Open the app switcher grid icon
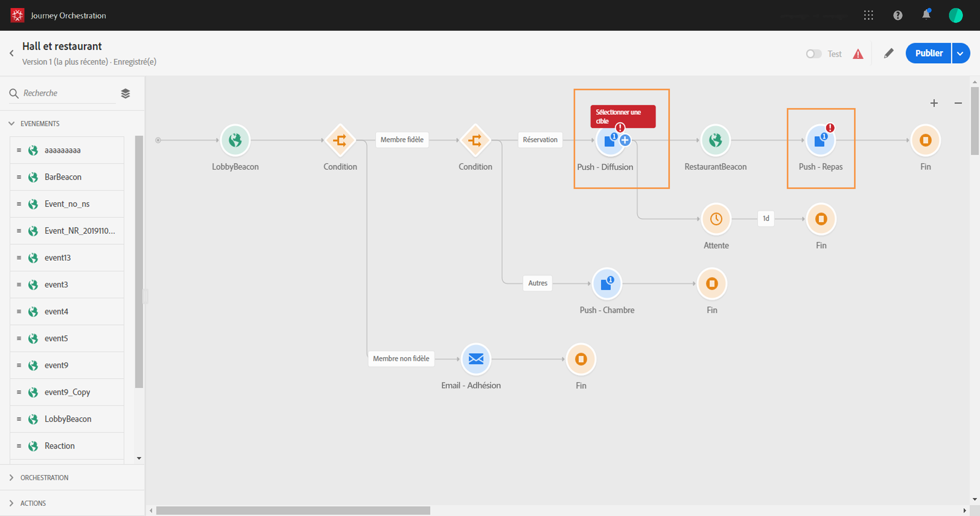The height and width of the screenshot is (516, 980). [x=868, y=15]
